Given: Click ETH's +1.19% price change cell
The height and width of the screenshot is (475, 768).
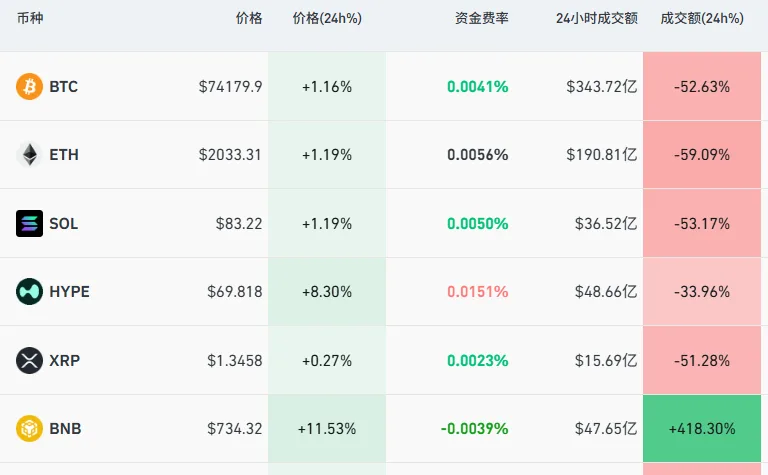Looking at the screenshot, I should coord(327,155).
